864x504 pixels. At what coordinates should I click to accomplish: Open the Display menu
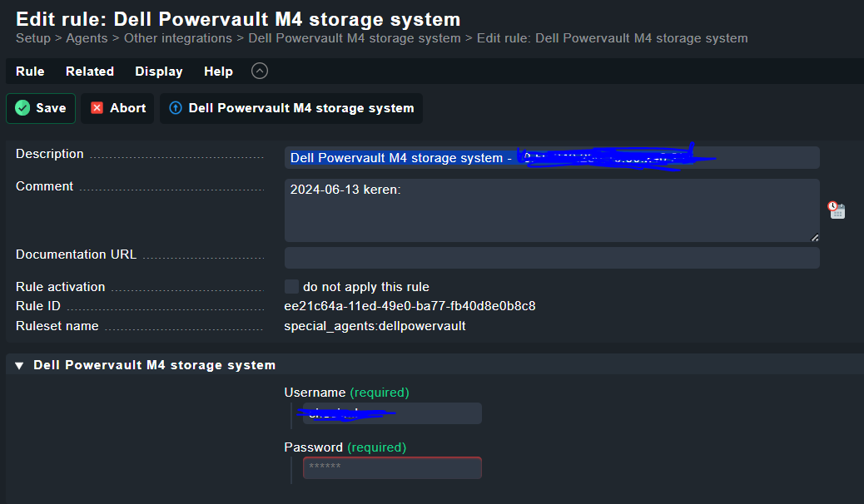coord(159,72)
